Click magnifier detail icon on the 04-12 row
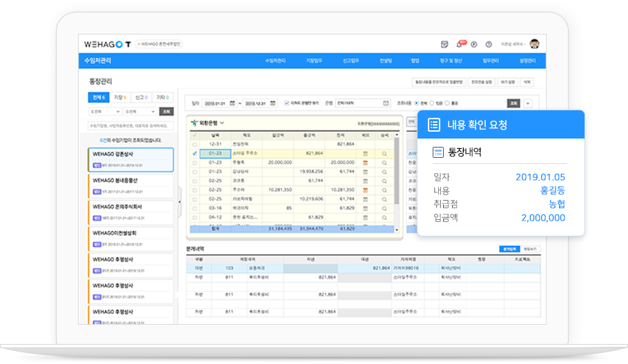Viewport: 628px width, 364px height. coord(384,218)
